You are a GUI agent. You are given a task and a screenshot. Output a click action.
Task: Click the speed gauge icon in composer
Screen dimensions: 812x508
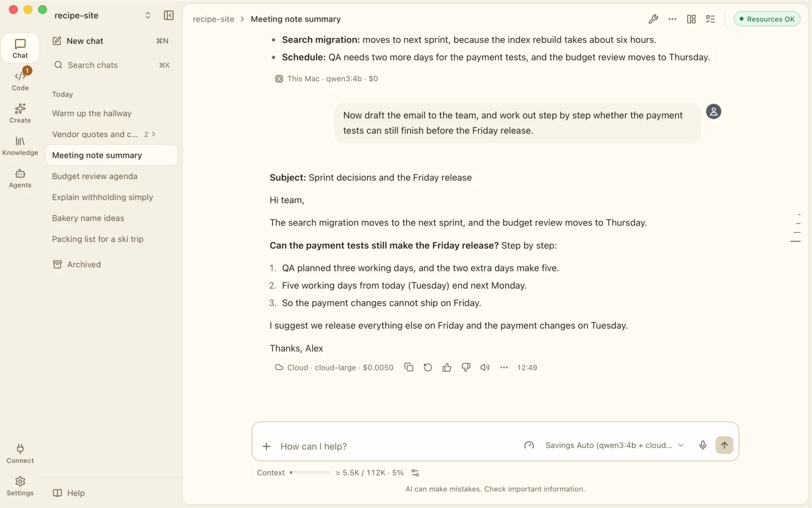coord(529,446)
